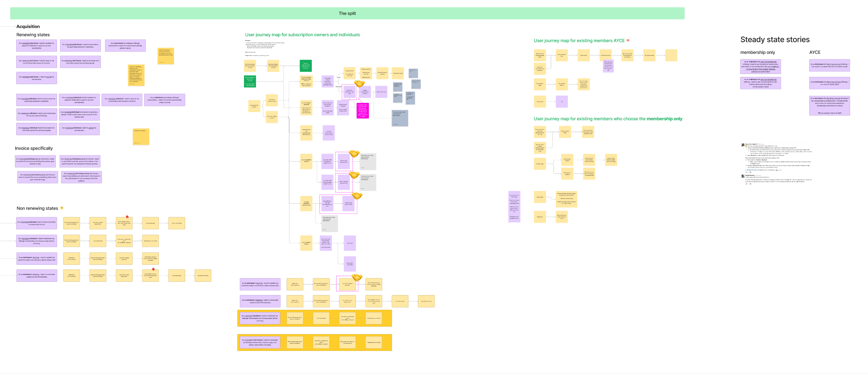Select renewing Individual 'wants to become a group' card
Screen dimensions: 868x374
pyautogui.click(x=79, y=114)
